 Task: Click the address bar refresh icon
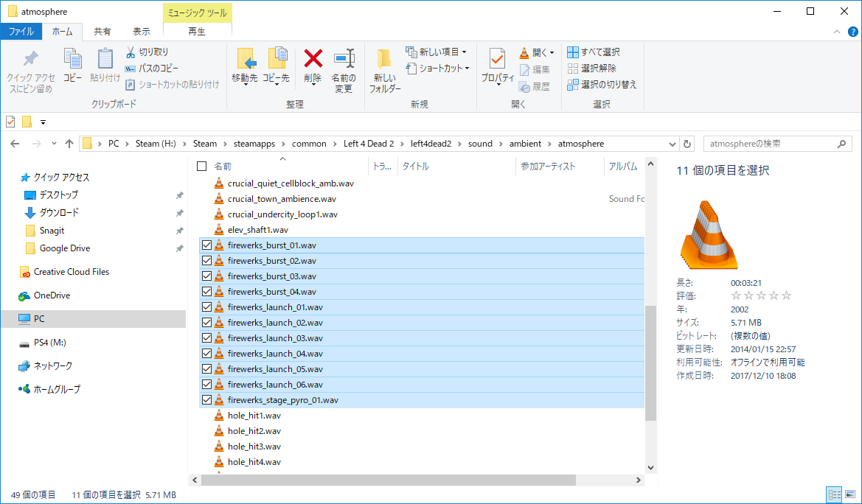coord(687,144)
